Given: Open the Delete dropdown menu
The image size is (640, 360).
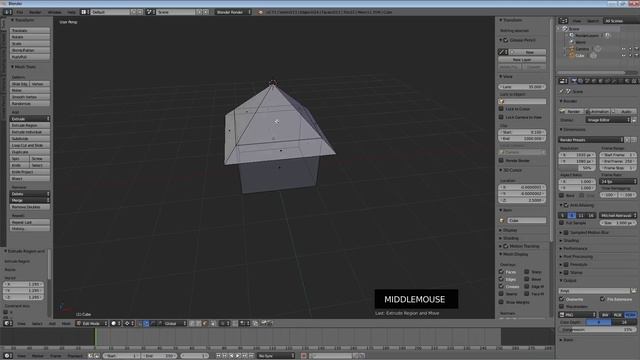Looking at the screenshot, I should point(30,194).
